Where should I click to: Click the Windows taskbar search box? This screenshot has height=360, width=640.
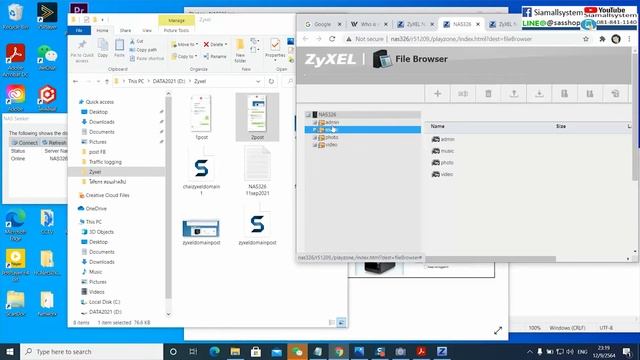point(91,351)
